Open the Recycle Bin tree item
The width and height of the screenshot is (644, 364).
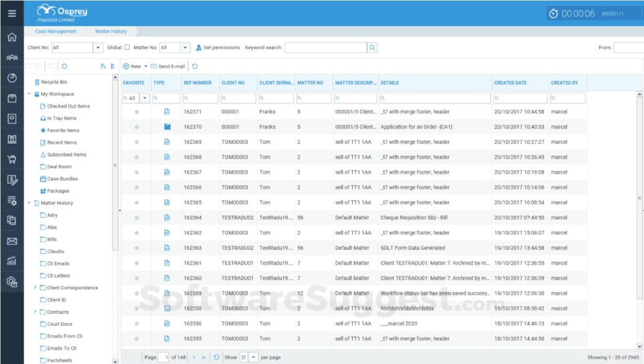coord(54,82)
